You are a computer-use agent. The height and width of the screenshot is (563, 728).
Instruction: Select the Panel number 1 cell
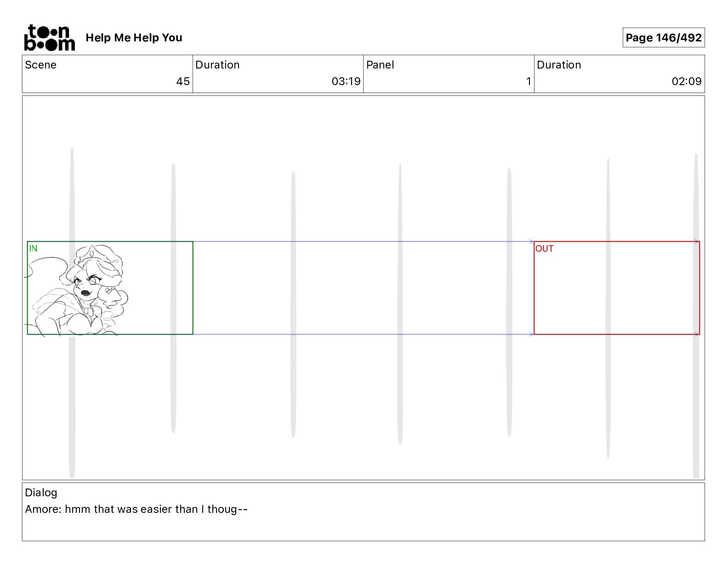tap(449, 74)
